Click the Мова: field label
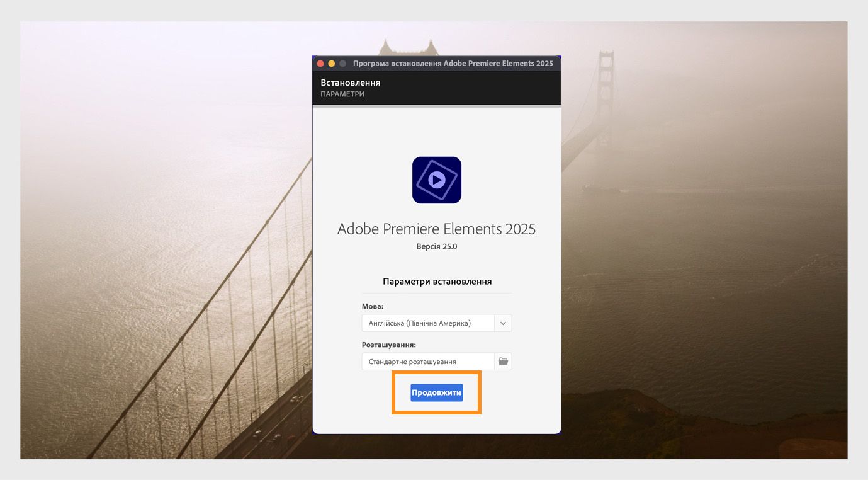 click(x=373, y=307)
